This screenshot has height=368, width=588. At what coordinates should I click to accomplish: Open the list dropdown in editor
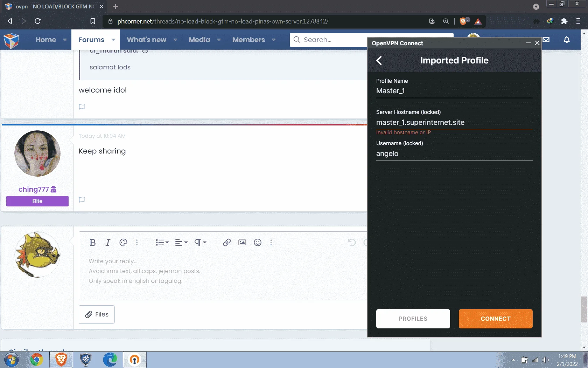(162, 243)
